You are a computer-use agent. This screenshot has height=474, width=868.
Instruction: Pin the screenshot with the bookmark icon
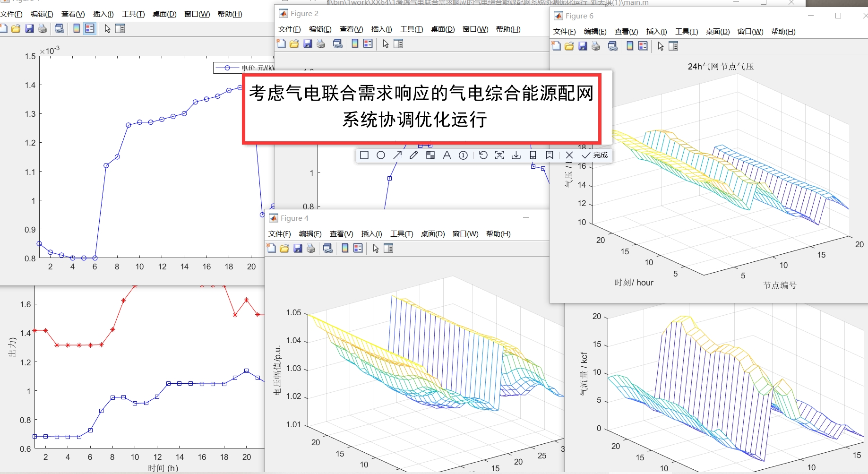(550, 155)
